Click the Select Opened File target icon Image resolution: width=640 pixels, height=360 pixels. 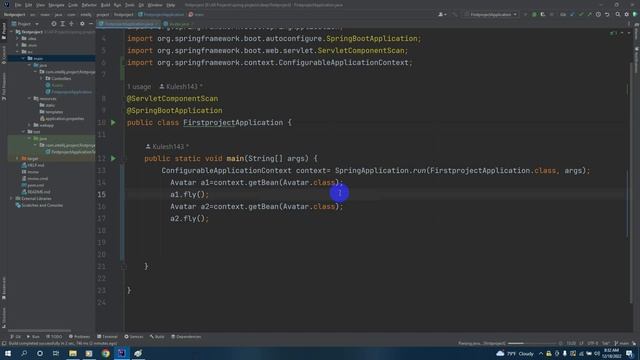tap(53, 24)
